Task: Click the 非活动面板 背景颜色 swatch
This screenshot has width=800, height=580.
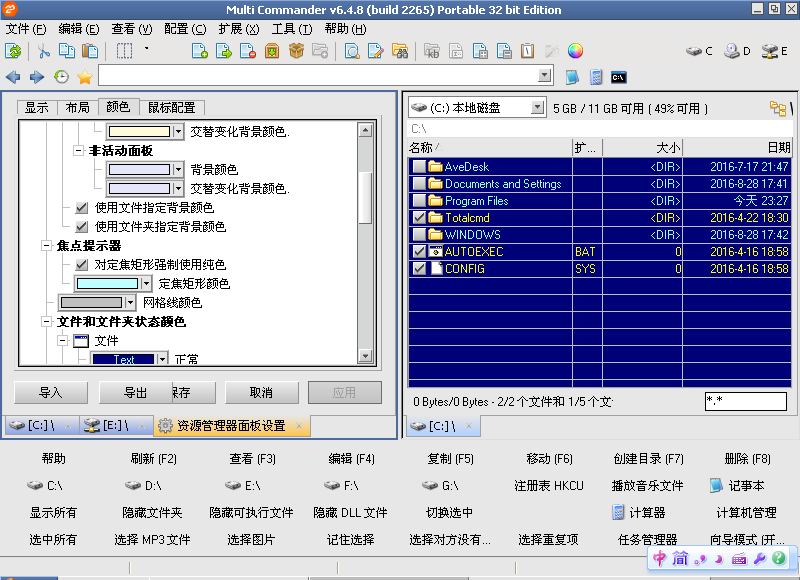Action: tap(139, 169)
